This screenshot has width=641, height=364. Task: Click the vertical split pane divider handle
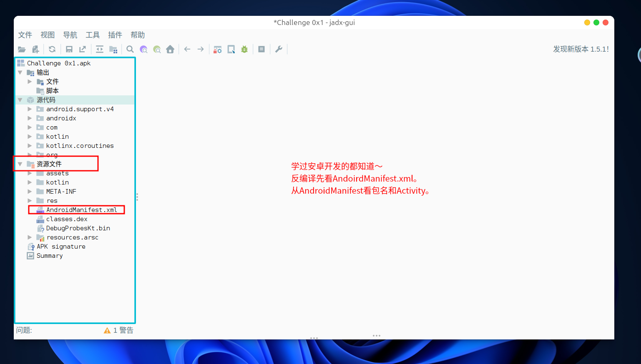pyautogui.click(x=137, y=197)
